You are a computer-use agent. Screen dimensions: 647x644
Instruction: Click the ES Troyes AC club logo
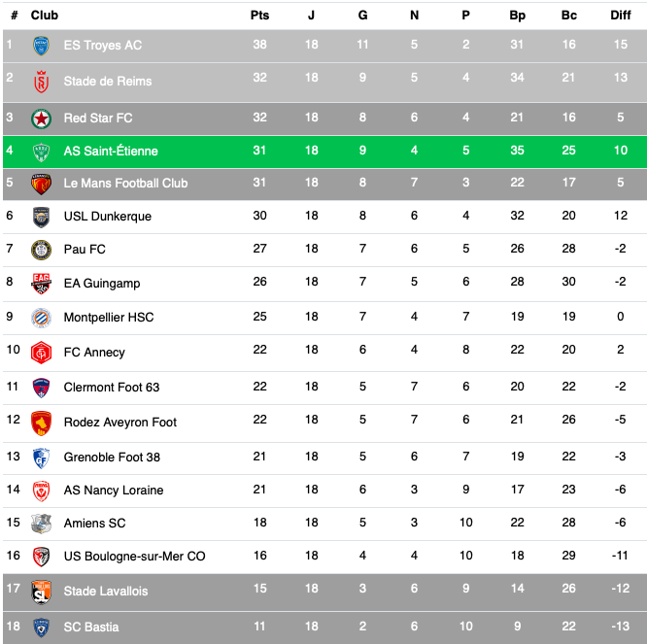(x=41, y=45)
